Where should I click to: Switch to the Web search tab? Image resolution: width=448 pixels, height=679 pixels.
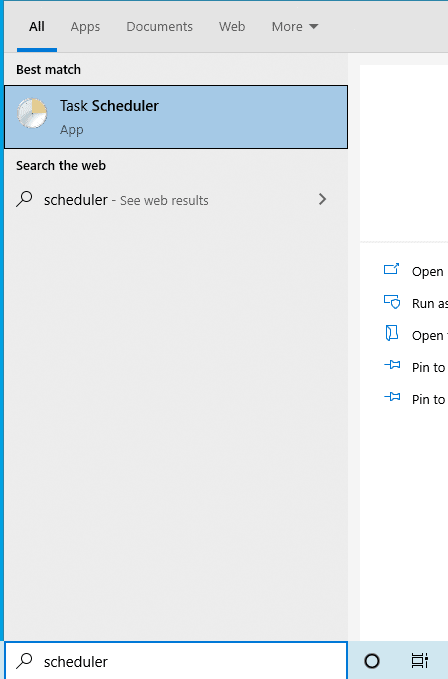point(232,26)
